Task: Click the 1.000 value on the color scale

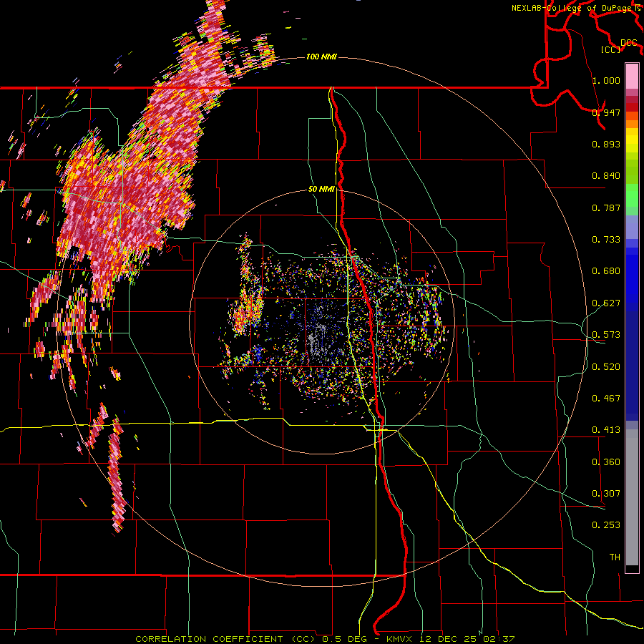Action: point(606,80)
